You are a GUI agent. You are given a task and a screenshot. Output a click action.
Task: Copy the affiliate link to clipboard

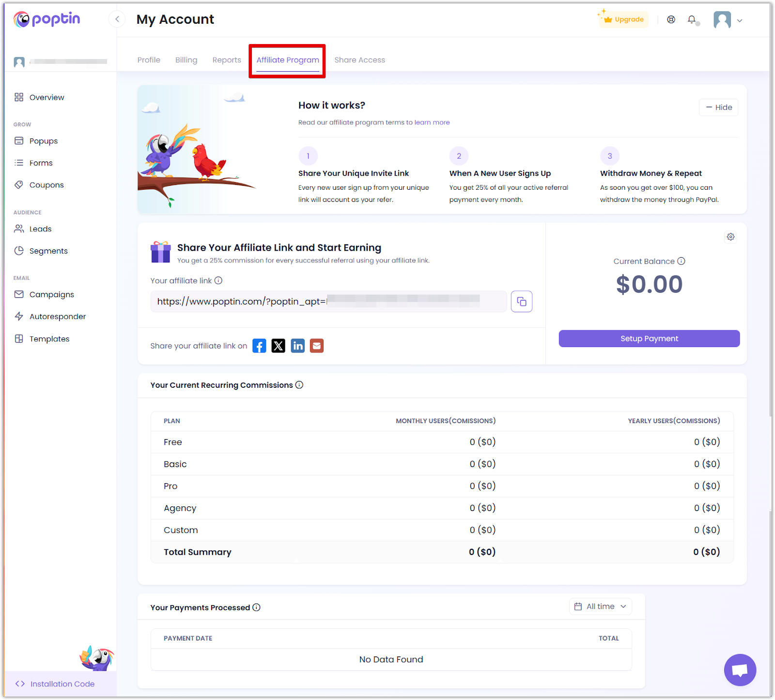tap(521, 302)
